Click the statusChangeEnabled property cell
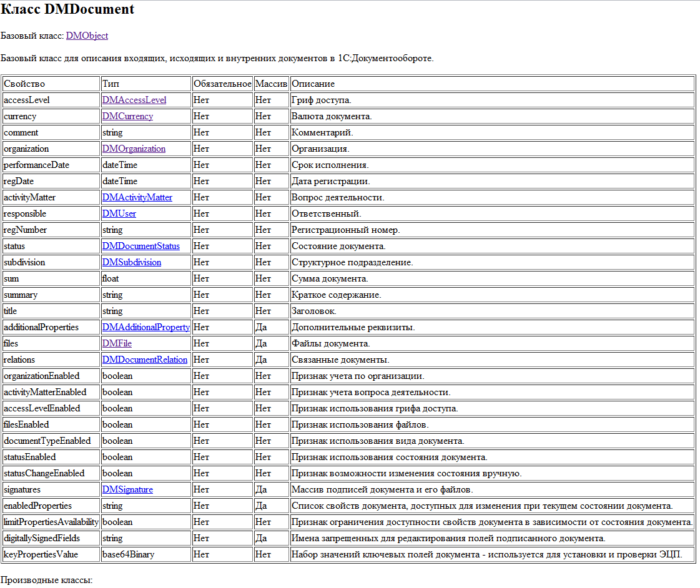Viewport: 700px width, 588px height. click(x=51, y=473)
